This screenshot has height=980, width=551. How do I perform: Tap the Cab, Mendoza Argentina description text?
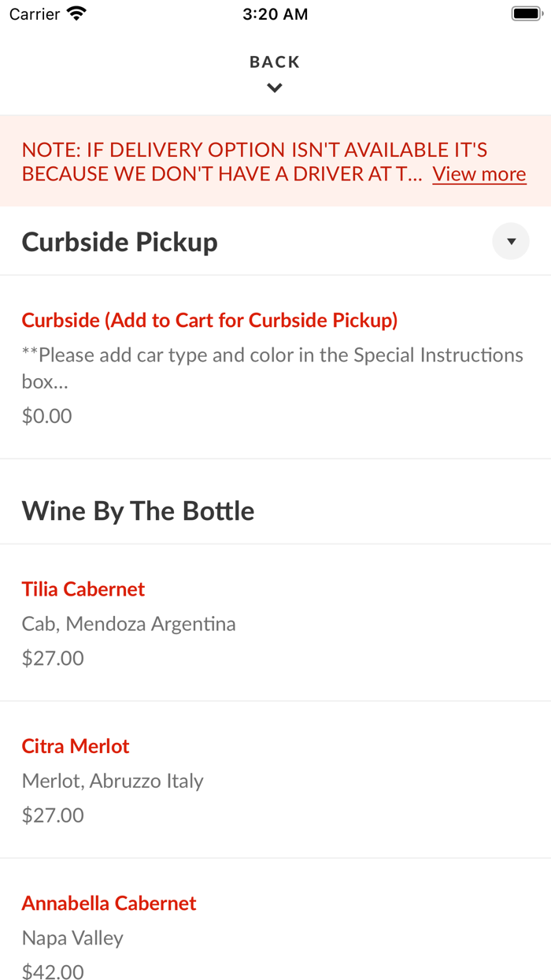click(x=128, y=623)
